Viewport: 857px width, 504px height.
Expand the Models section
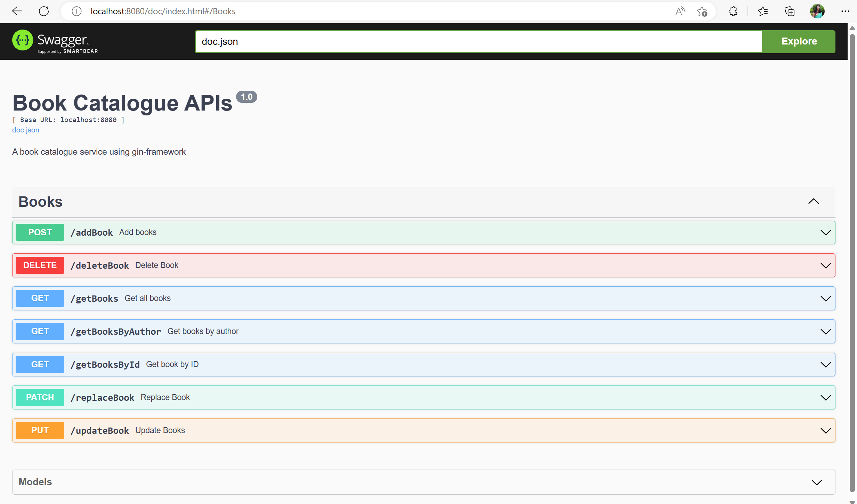pos(817,482)
